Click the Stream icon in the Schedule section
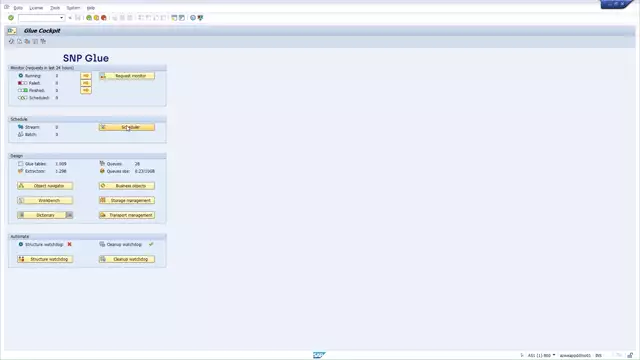Viewport: 640px width, 360px height. point(20,127)
